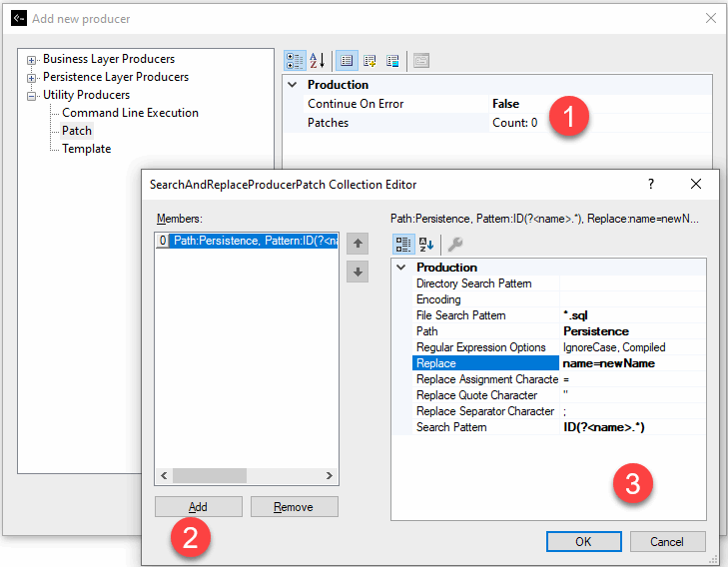
Task: Click the Remove button
Action: (x=294, y=507)
